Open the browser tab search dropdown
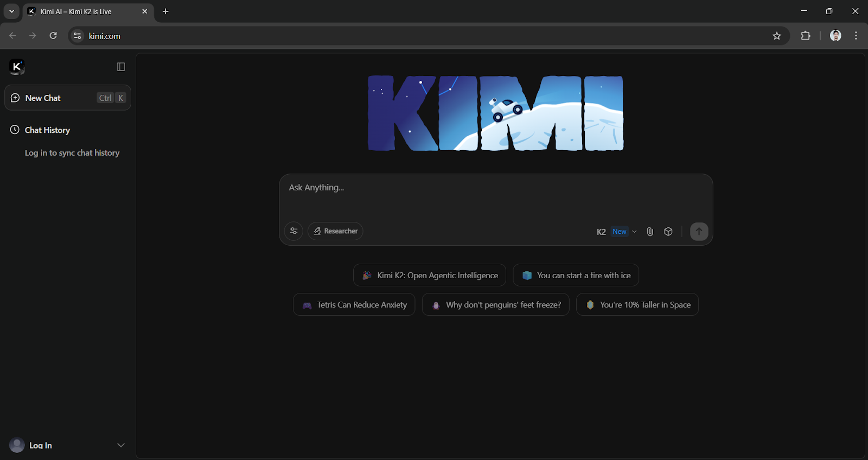The width and height of the screenshot is (868, 460). point(11,11)
